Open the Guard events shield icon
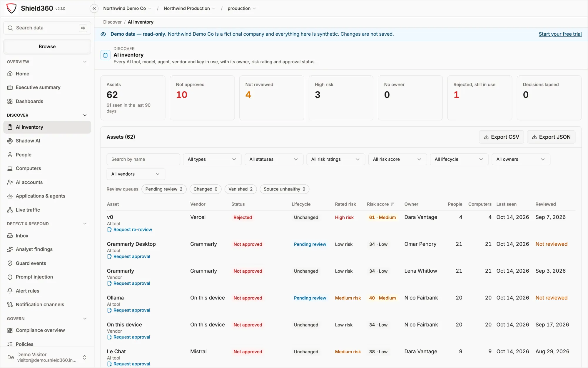Screen dimensions: 588x368 click(x=10, y=263)
